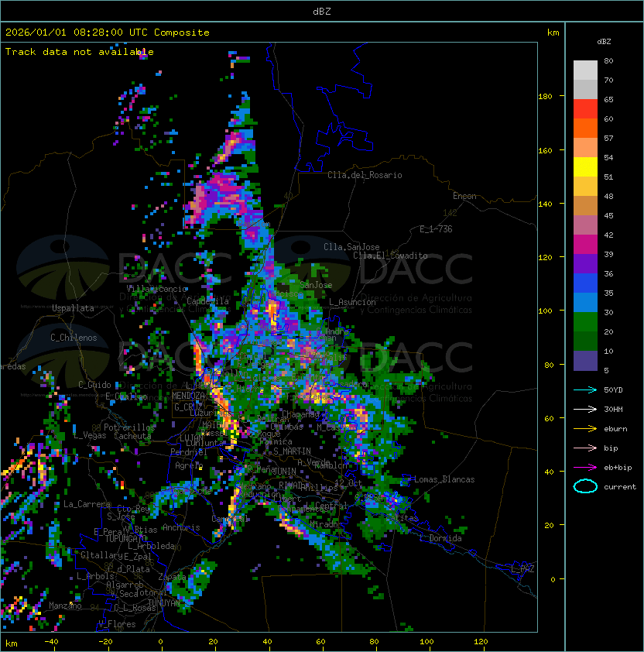Click the 'Villavicencio' map label

(156, 289)
